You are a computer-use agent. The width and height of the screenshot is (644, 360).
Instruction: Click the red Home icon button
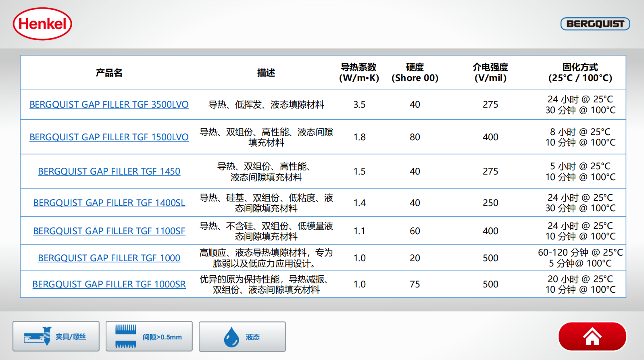592,336
